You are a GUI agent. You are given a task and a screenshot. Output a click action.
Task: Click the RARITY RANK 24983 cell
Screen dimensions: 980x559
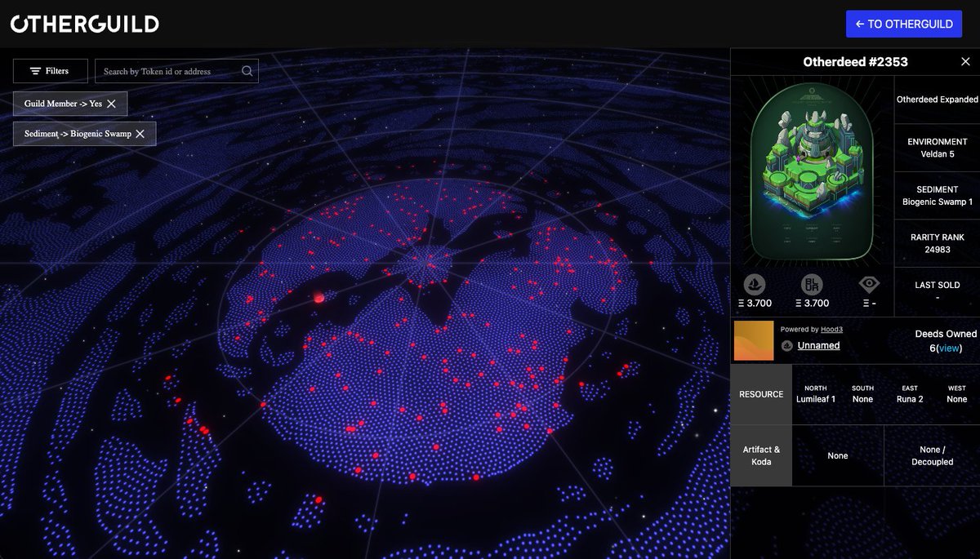click(x=938, y=243)
